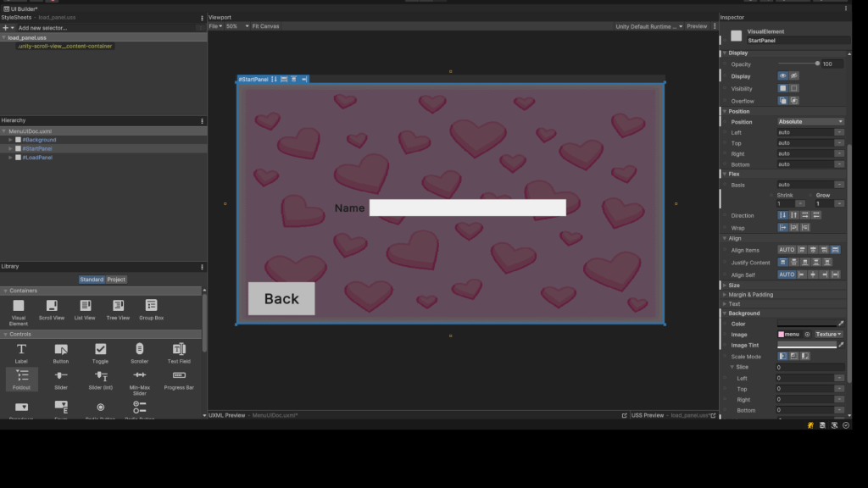
Task: Open the object picker beside the menu image
Action: click(807, 335)
